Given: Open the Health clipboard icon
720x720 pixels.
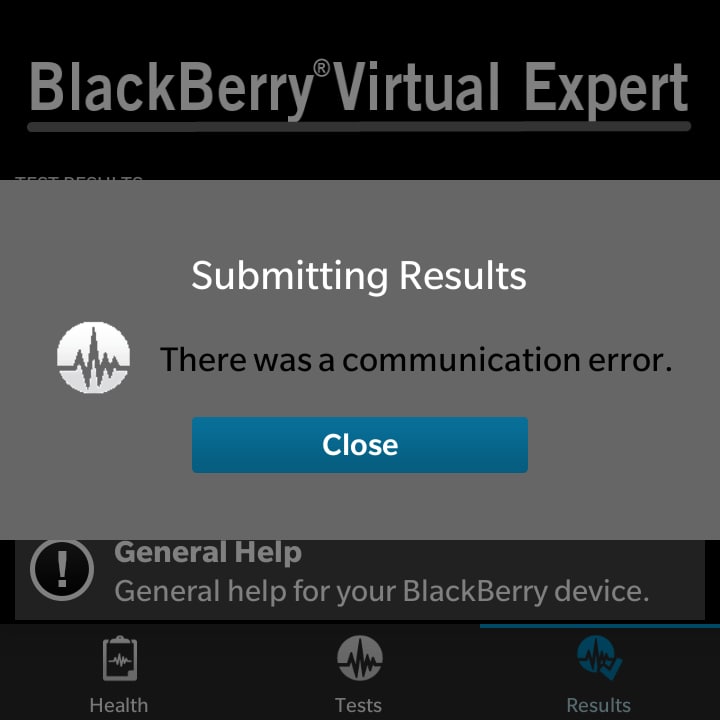Looking at the screenshot, I should pyautogui.click(x=120, y=658).
